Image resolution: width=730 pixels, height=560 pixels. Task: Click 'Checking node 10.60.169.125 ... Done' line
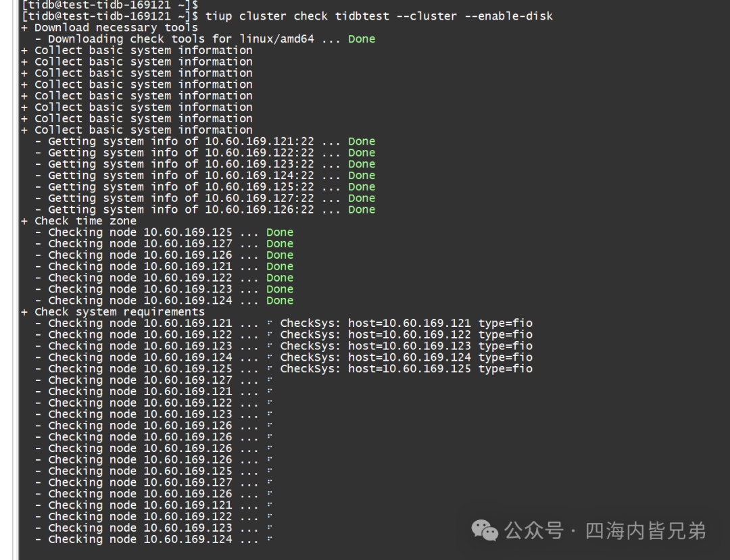[164, 232]
